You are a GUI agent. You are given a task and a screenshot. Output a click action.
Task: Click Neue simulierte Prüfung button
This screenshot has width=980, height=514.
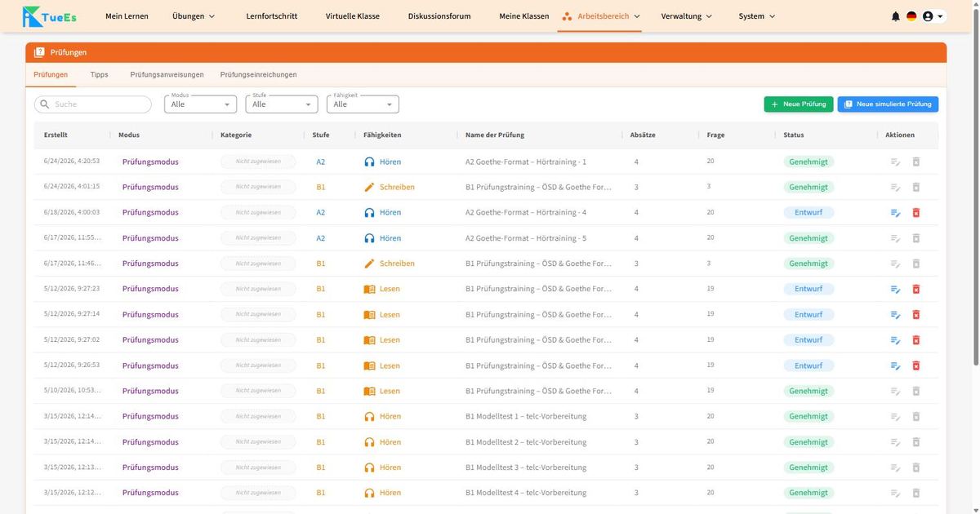888,104
